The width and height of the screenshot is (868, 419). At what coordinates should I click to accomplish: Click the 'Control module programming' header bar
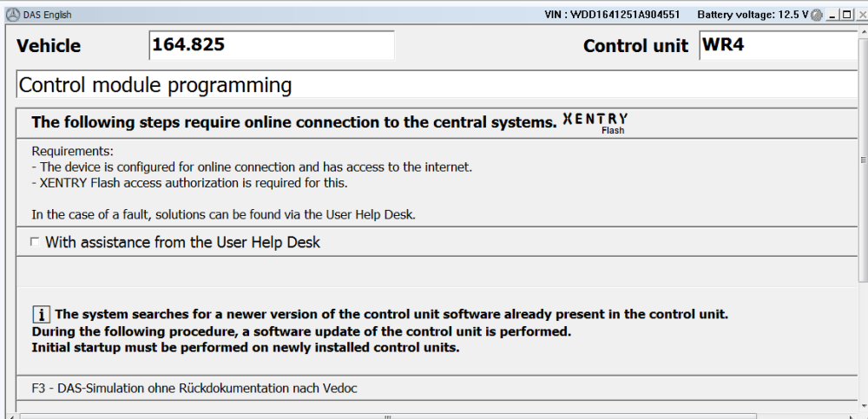437,85
